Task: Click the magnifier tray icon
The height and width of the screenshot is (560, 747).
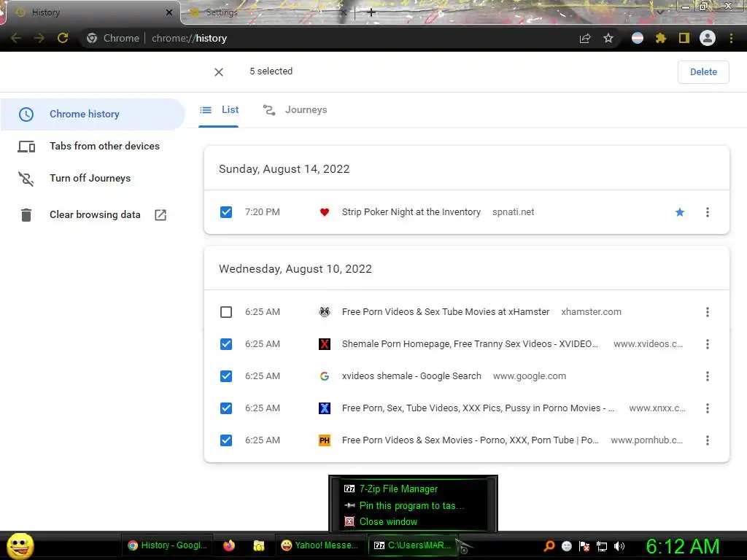Action: click(x=549, y=547)
